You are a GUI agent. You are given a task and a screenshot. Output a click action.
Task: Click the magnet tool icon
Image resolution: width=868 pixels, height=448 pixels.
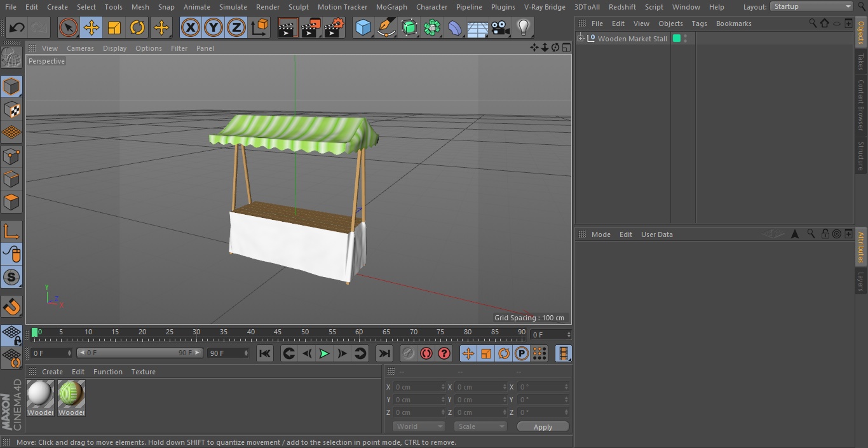(x=11, y=307)
